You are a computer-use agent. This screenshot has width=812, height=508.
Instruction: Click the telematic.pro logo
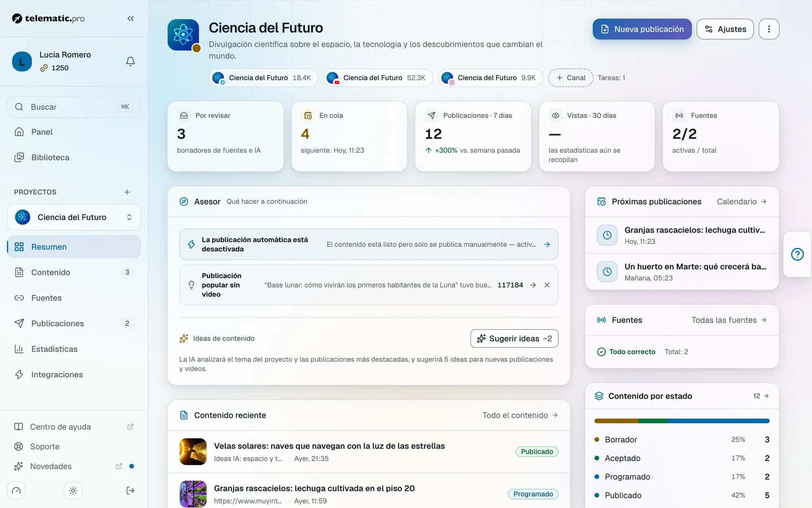[x=48, y=18]
